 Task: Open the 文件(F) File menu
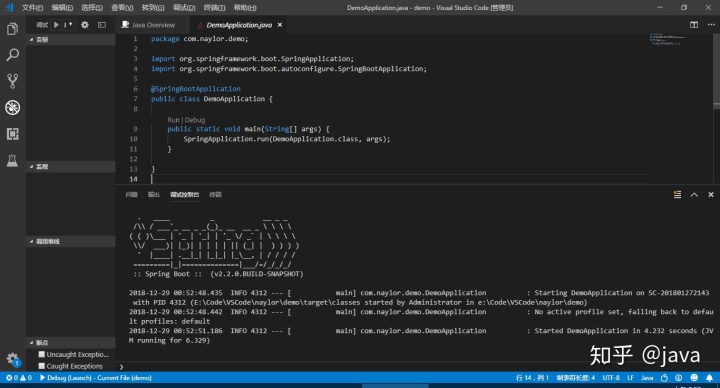pyautogui.click(x=32, y=7)
